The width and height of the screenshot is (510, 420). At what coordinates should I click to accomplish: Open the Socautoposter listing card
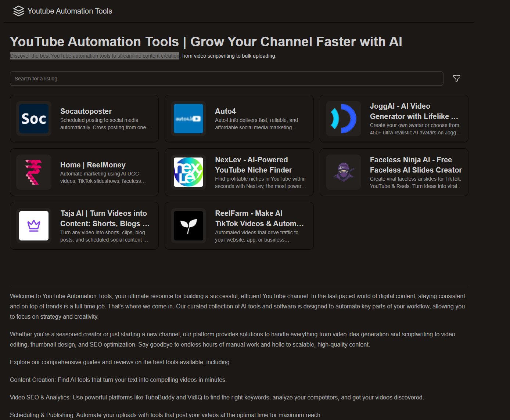[x=86, y=111]
